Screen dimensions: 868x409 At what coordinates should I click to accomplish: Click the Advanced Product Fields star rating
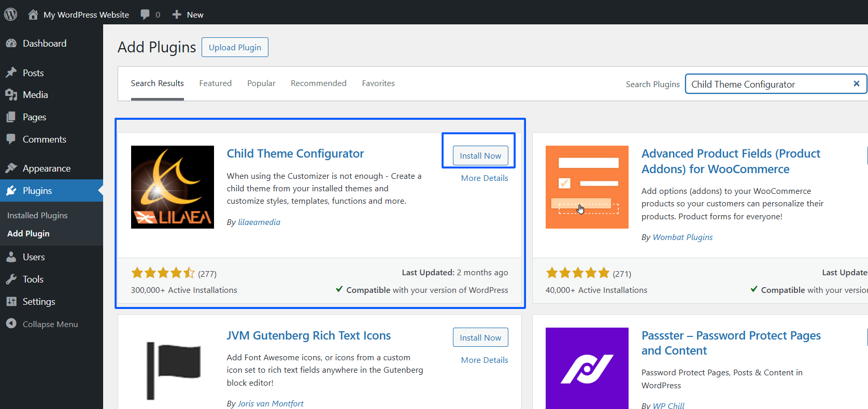coord(577,273)
